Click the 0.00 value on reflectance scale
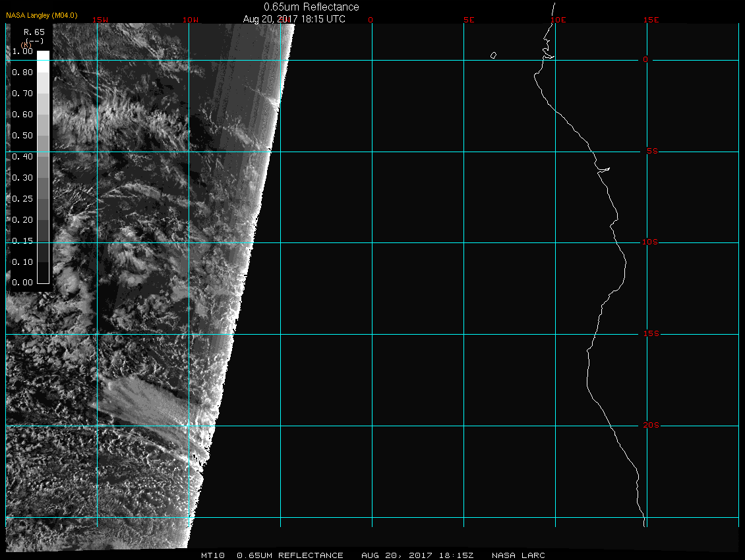 [x=22, y=282]
